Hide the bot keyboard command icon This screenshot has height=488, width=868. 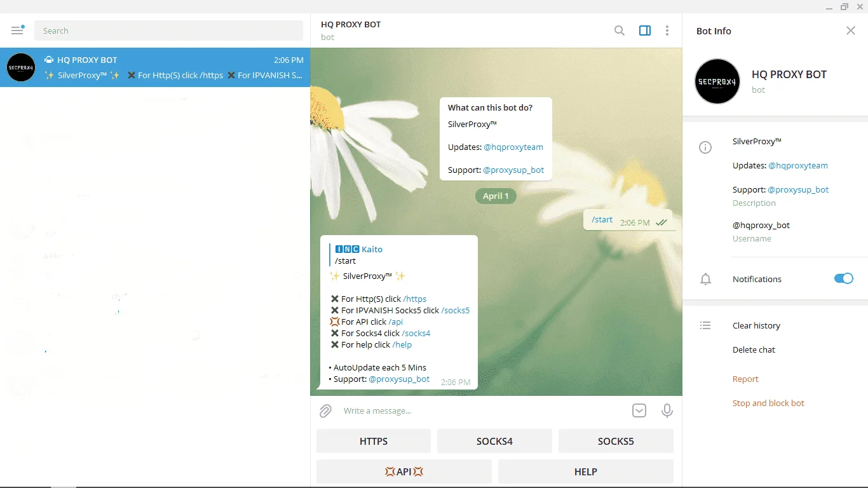[x=639, y=410]
